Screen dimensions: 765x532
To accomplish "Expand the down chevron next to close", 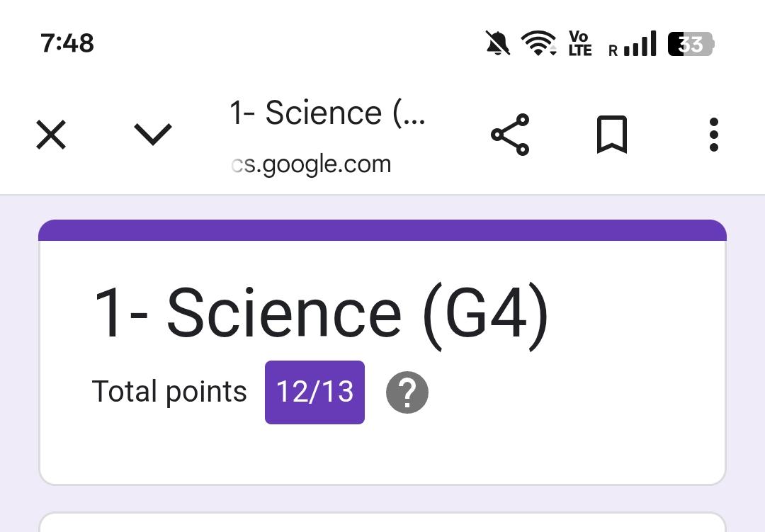I will point(153,134).
